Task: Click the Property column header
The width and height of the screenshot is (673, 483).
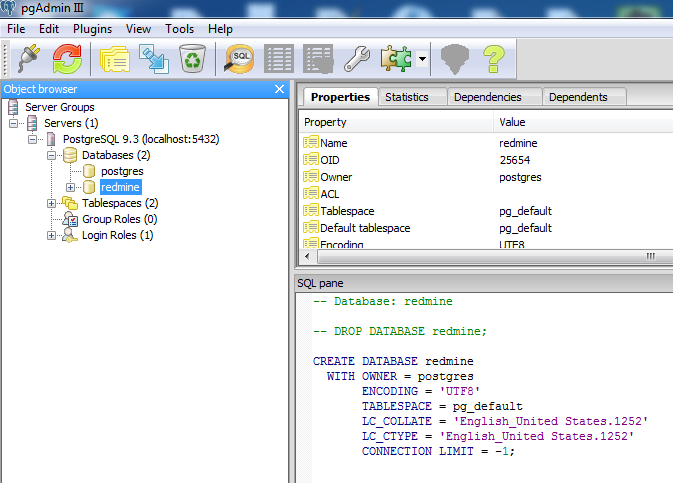Action: [x=396, y=122]
